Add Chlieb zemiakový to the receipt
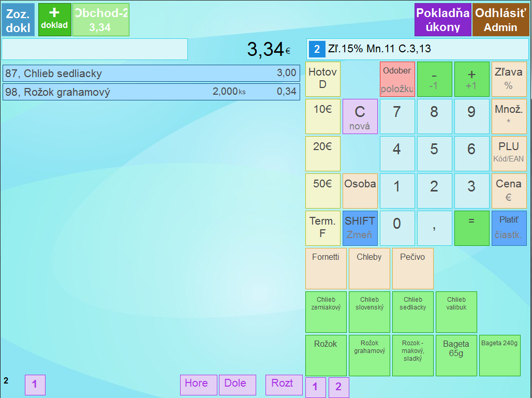This screenshot has width=532, height=398. [326, 312]
